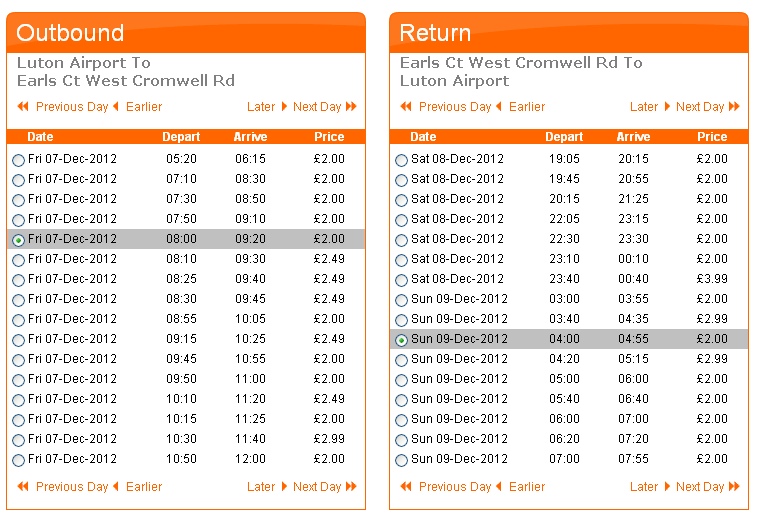763x521 pixels.
Task: Click double-left arrow icon at Outbound bottom navigation
Action: point(23,486)
